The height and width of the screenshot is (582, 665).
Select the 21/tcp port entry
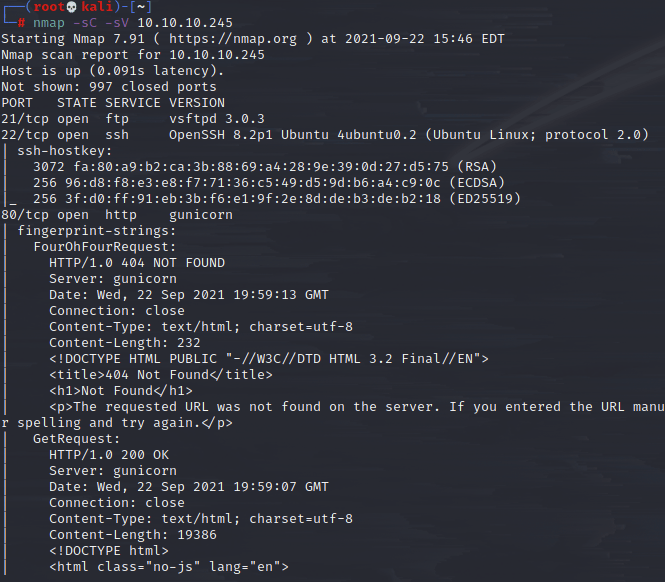[25, 118]
